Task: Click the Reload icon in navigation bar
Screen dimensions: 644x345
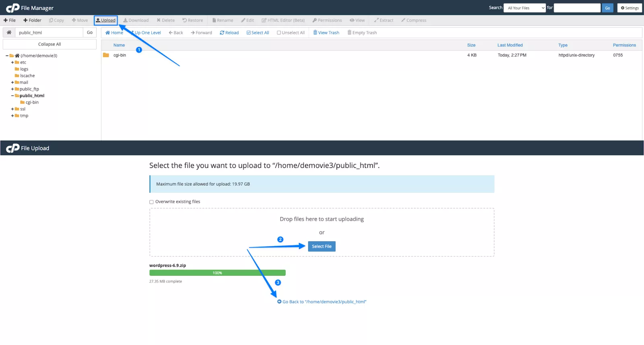Action: (x=229, y=33)
